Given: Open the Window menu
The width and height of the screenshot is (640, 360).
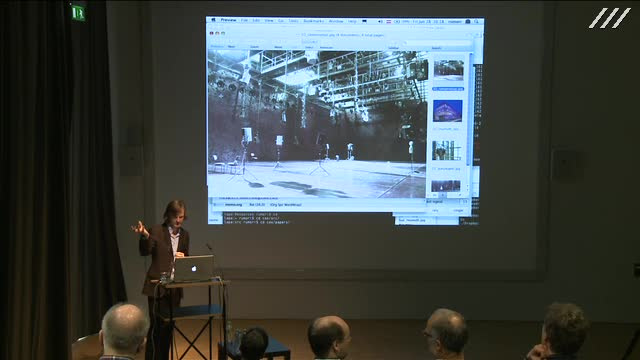Looking at the screenshot, I should tap(336, 20).
